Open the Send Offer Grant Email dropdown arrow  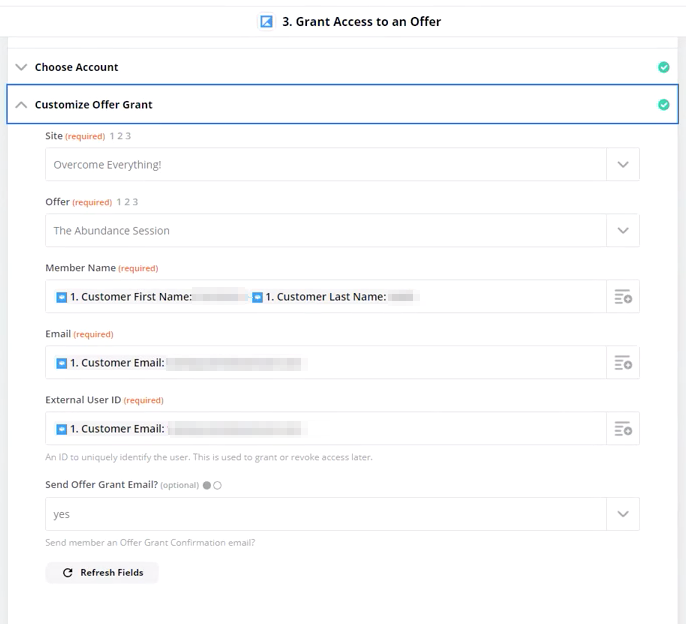(623, 514)
